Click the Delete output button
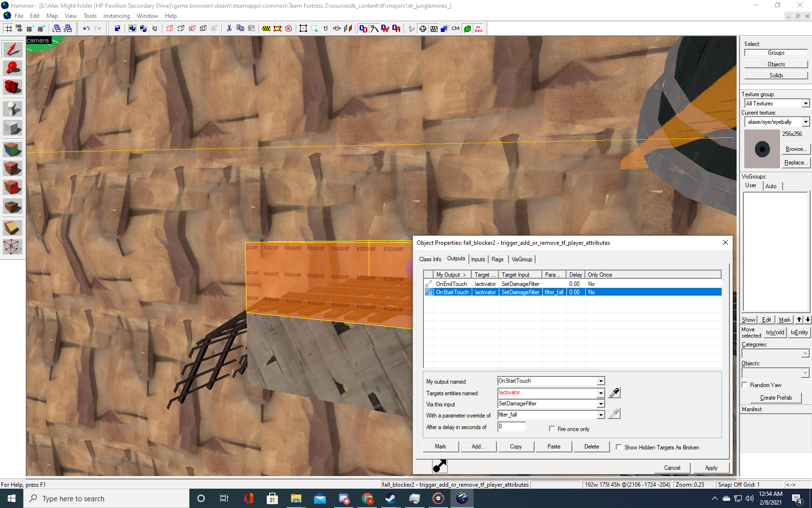 click(592, 447)
